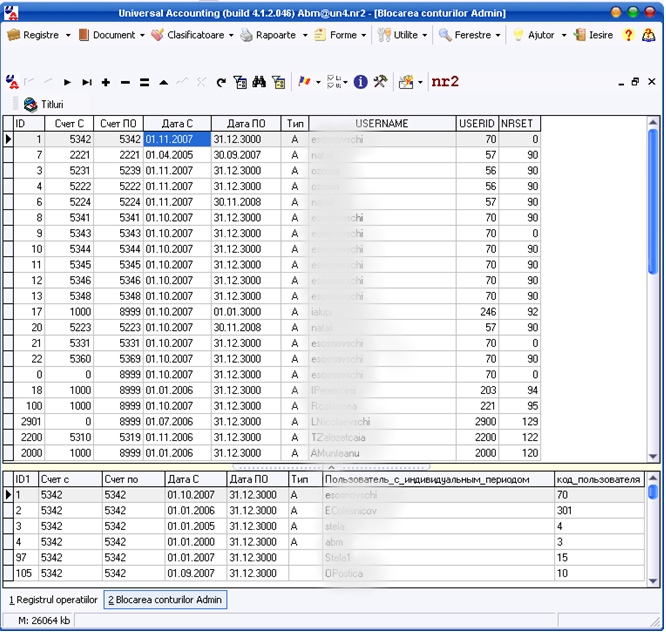
Task: Click the checklist options icon
Action: pos(334,81)
